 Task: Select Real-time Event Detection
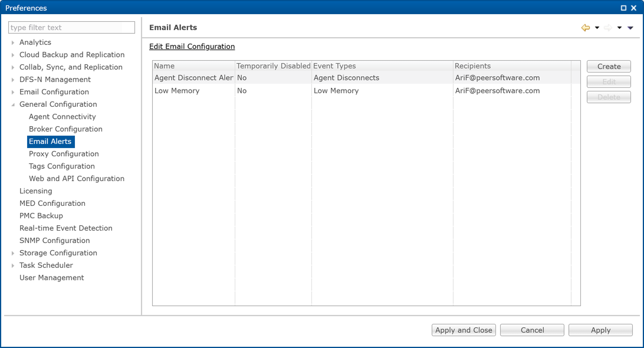coord(66,228)
